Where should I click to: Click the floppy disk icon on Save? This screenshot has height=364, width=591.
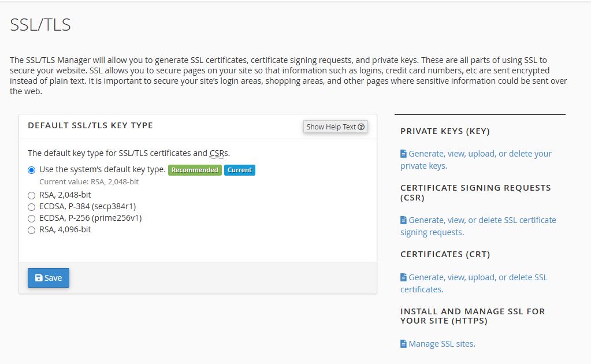coord(39,278)
